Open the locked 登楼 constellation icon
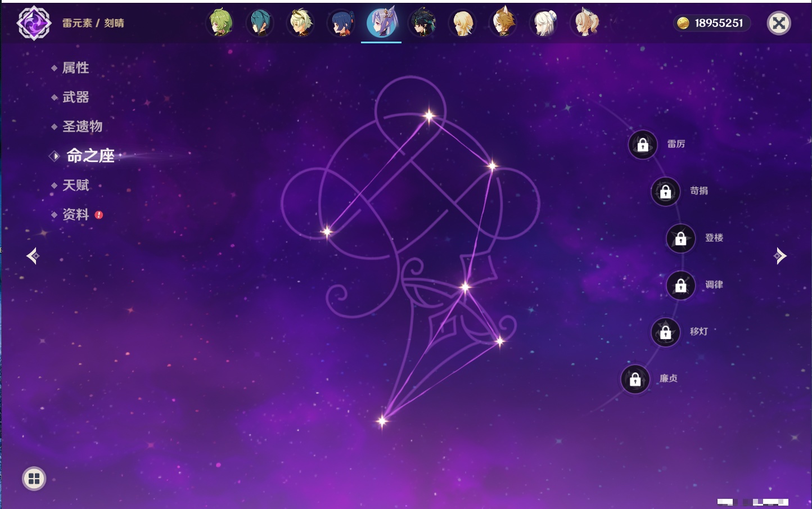 (x=681, y=238)
